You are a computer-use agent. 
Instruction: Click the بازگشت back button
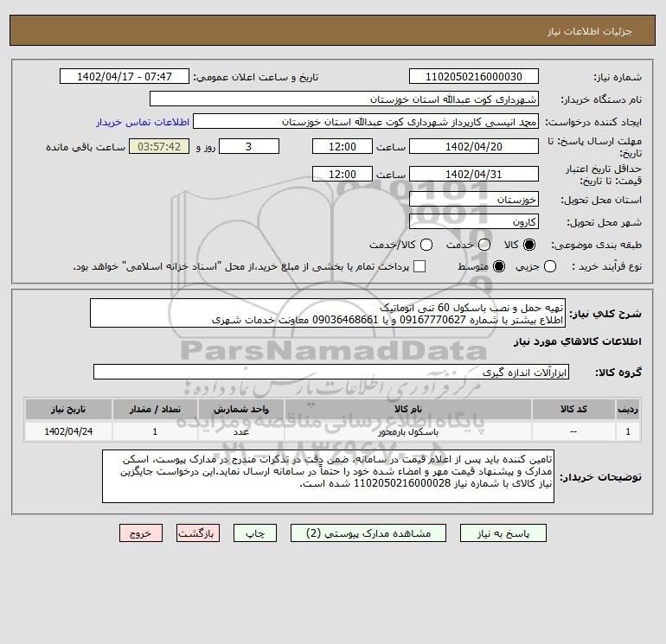[x=198, y=533]
